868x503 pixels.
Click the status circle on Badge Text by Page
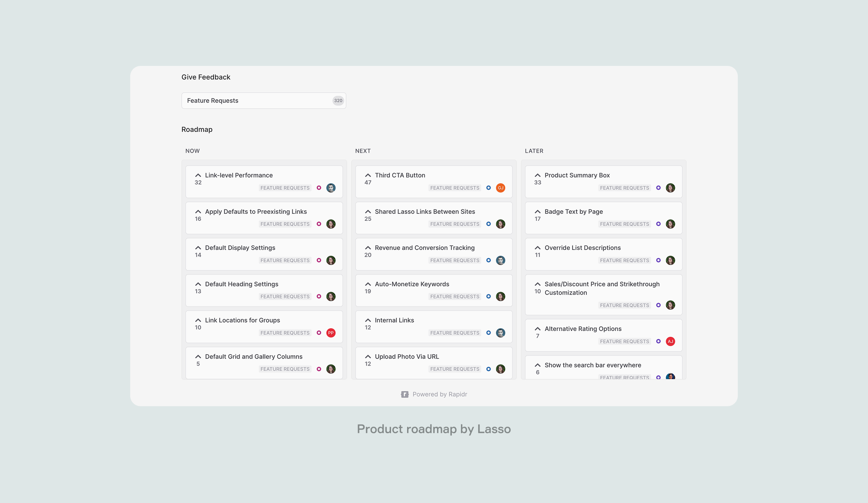coord(659,224)
